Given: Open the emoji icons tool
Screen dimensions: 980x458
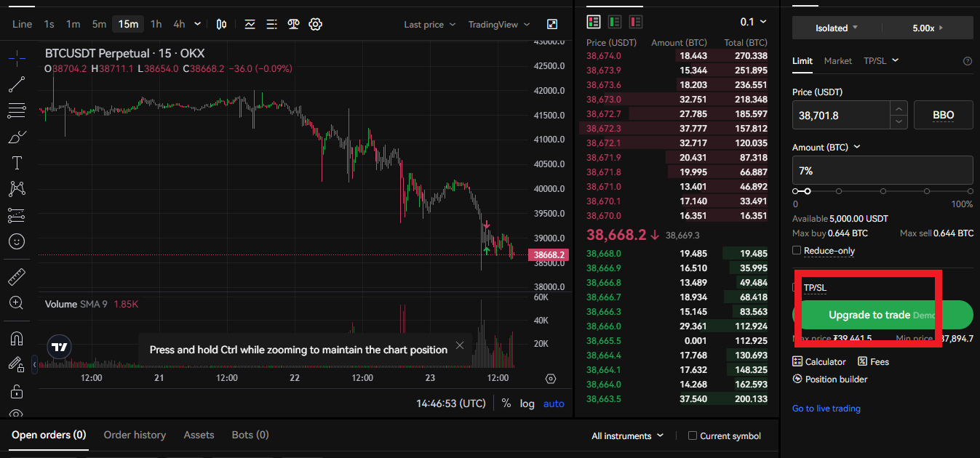Looking at the screenshot, I should (x=17, y=241).
